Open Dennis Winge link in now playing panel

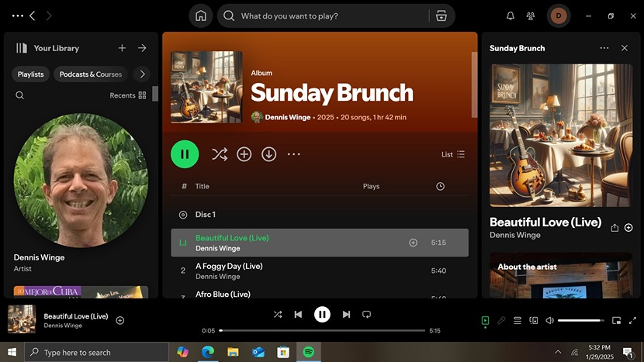click(515, 235)
